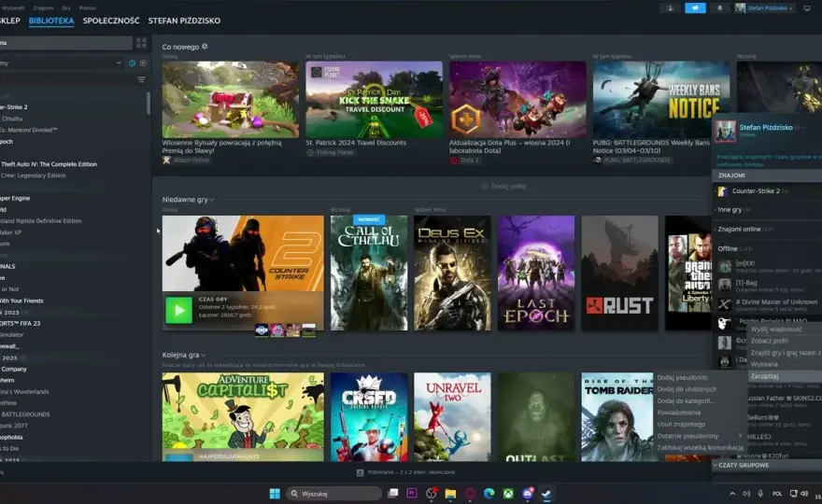Open the Rust game cover

pos(619,273)
